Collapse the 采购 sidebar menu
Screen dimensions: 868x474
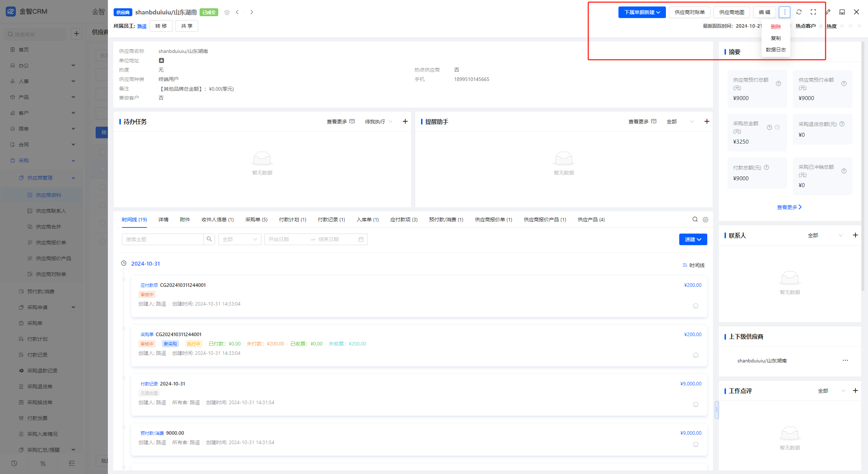click(x=43, y=161)
